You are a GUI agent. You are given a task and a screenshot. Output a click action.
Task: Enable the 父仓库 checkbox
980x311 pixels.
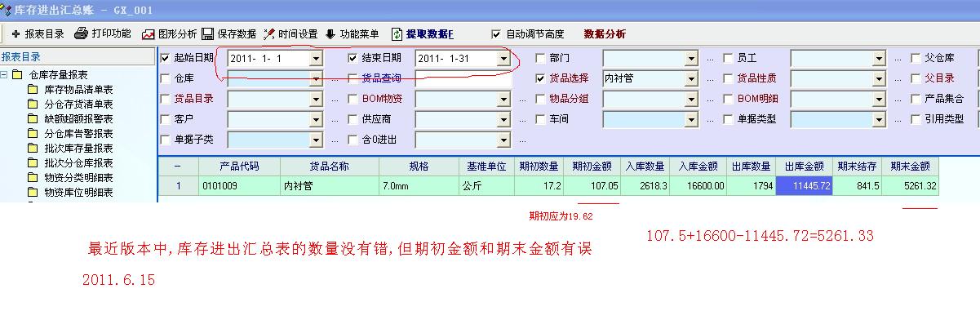[x=916, y=58]
